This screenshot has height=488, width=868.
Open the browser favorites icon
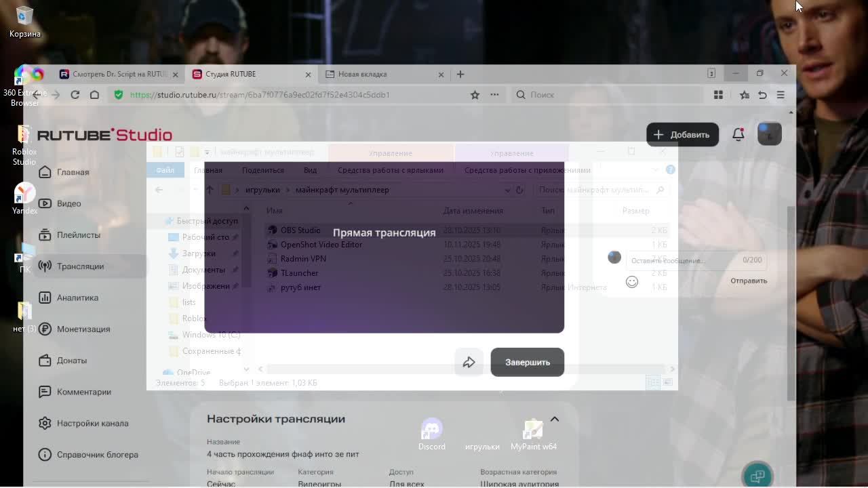[x=745, y=95]
